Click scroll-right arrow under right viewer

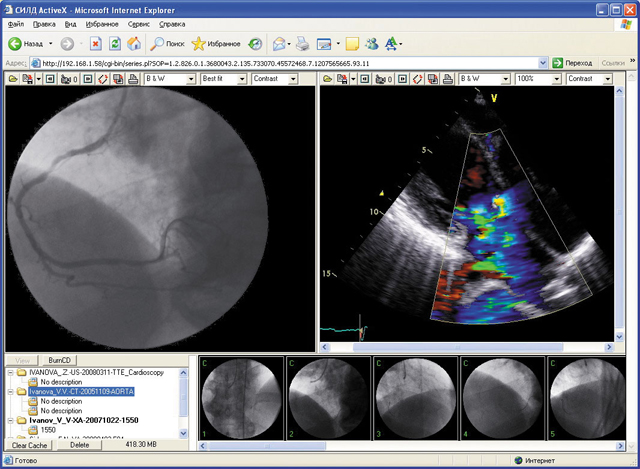[x=609, y=347]
